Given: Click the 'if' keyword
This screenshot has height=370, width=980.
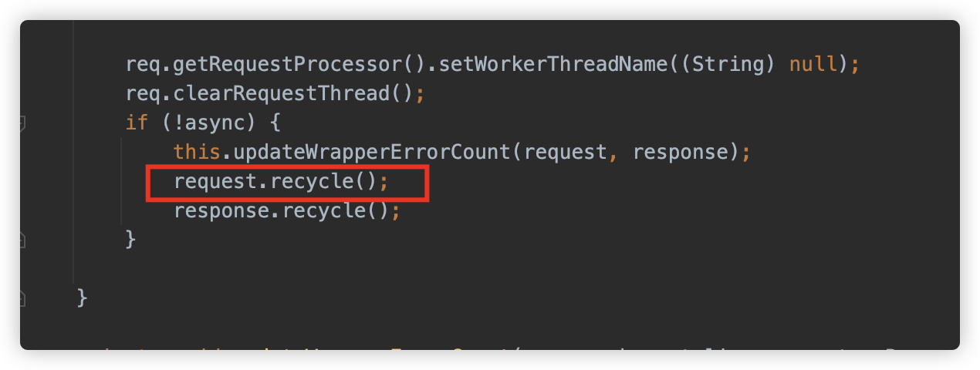Looking at the screenshot, I should [137, 123].
